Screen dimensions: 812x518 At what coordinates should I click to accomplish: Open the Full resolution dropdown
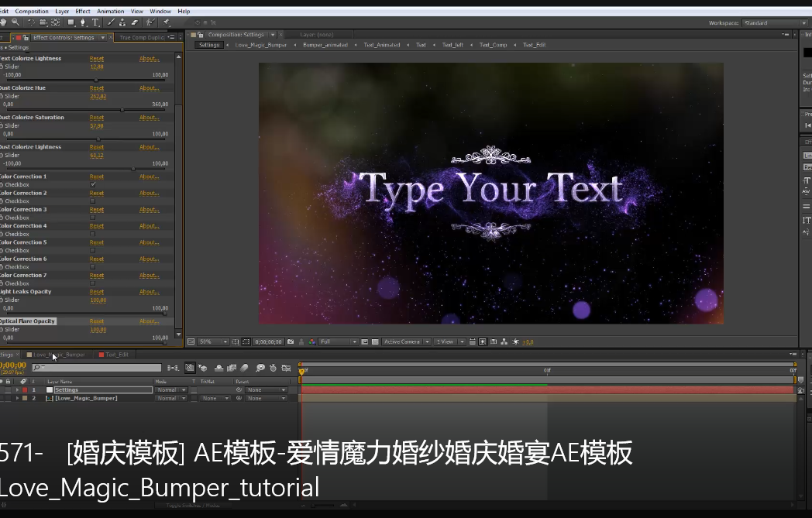click(x=339, y=341)
